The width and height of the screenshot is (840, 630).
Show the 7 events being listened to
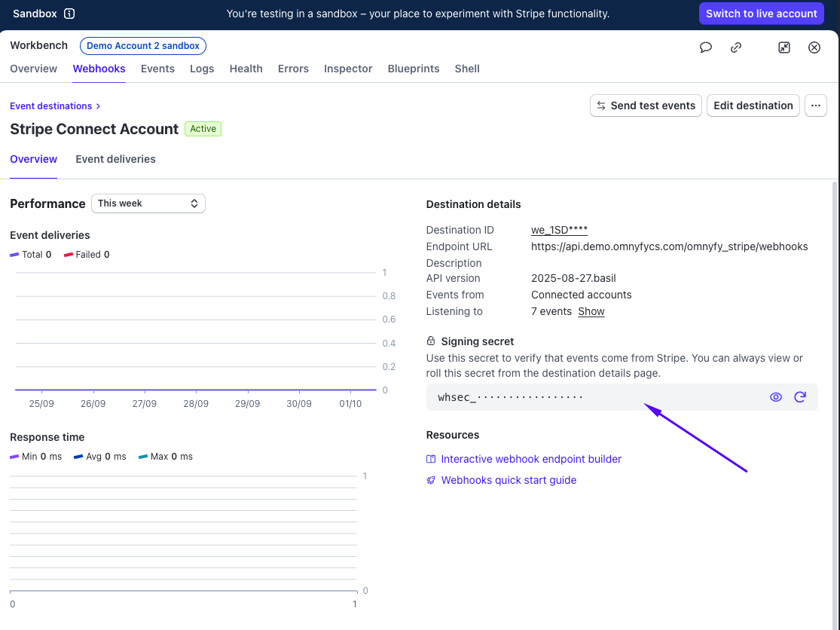click(591, 312)
